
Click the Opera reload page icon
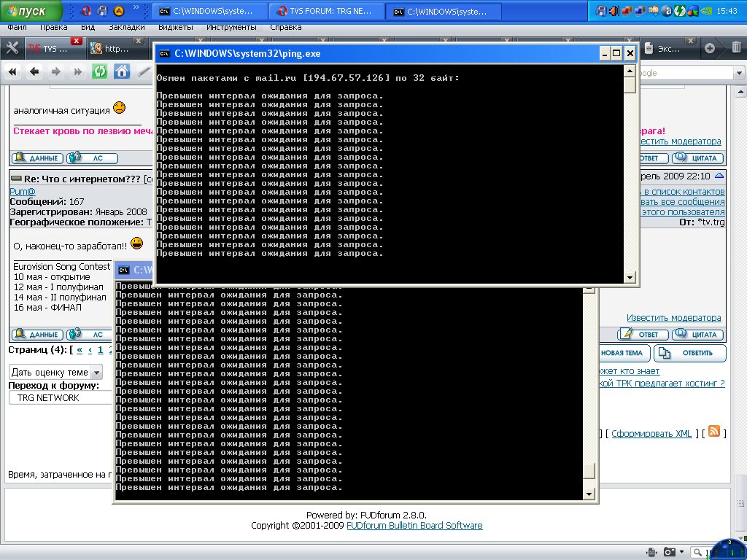[x=99, y=71]
